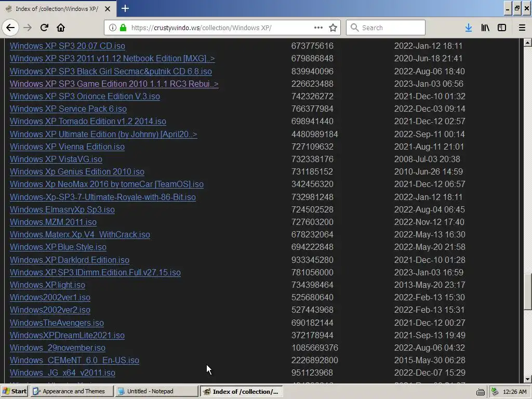The height and width of the screenshot is (399, 532).
Task: Open the Netbook Edition [MXG] link
Action: [x=112, y=58]
